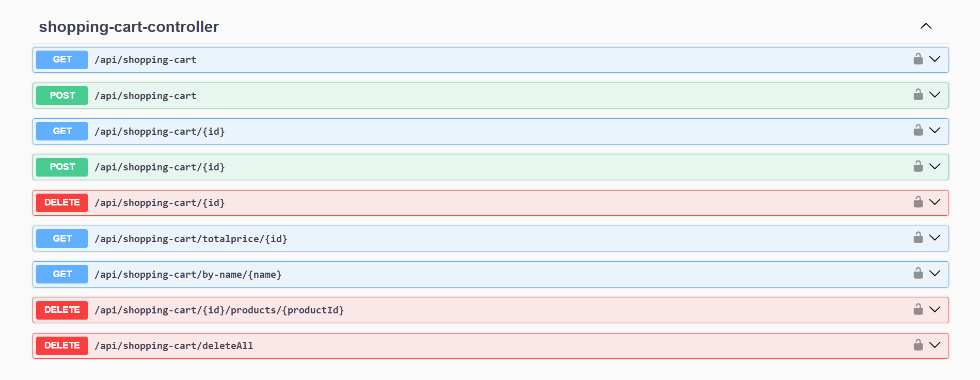Click lock icon on totalprice endpoint row

click(x=918, y=237)
